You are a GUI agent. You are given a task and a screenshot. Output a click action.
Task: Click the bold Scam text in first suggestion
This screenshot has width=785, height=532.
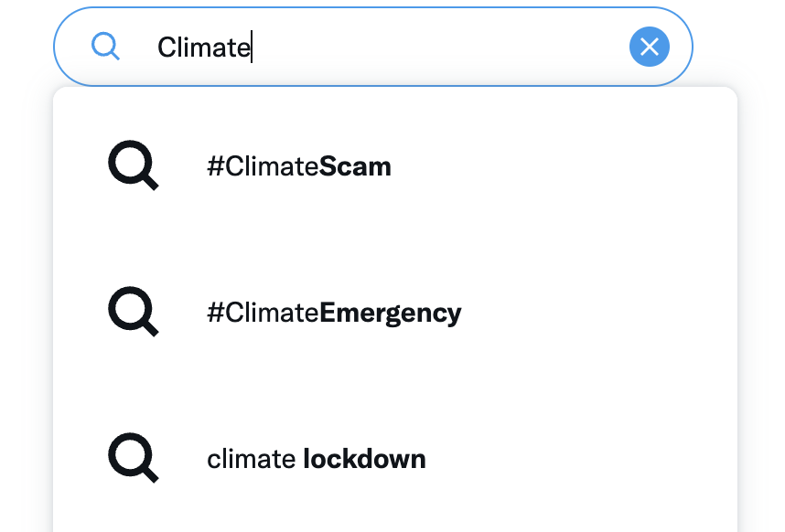(x=355, y=166)
